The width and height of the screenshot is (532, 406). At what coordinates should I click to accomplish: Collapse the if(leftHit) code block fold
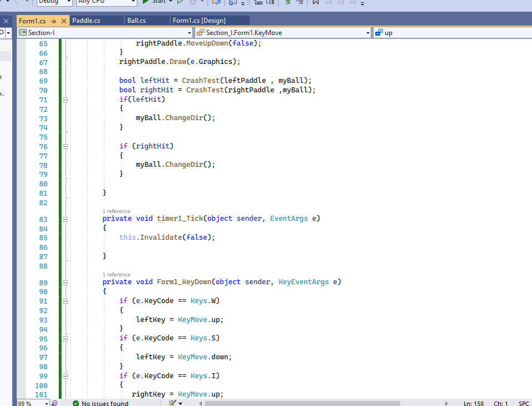65,100
